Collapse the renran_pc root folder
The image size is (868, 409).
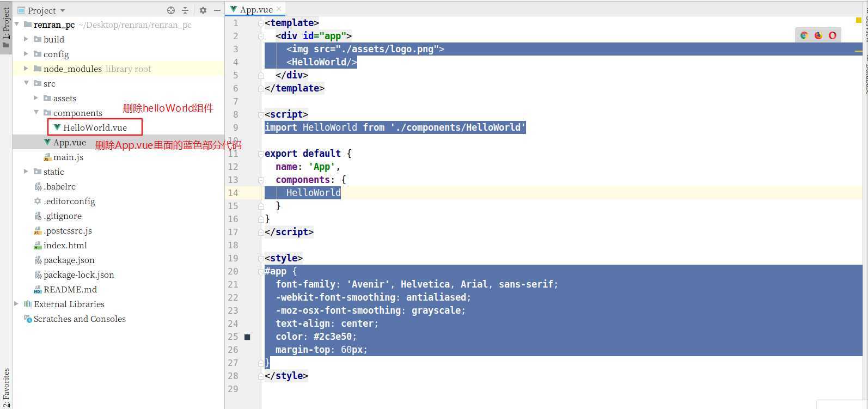click(17, 25)
